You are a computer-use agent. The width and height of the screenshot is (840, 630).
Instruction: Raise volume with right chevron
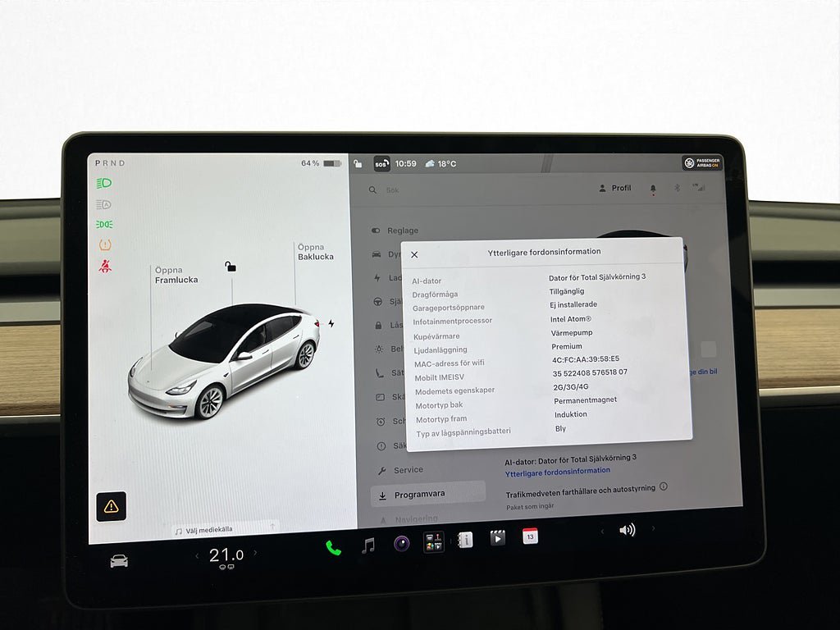pyautogui.click(x=653, y=528)
